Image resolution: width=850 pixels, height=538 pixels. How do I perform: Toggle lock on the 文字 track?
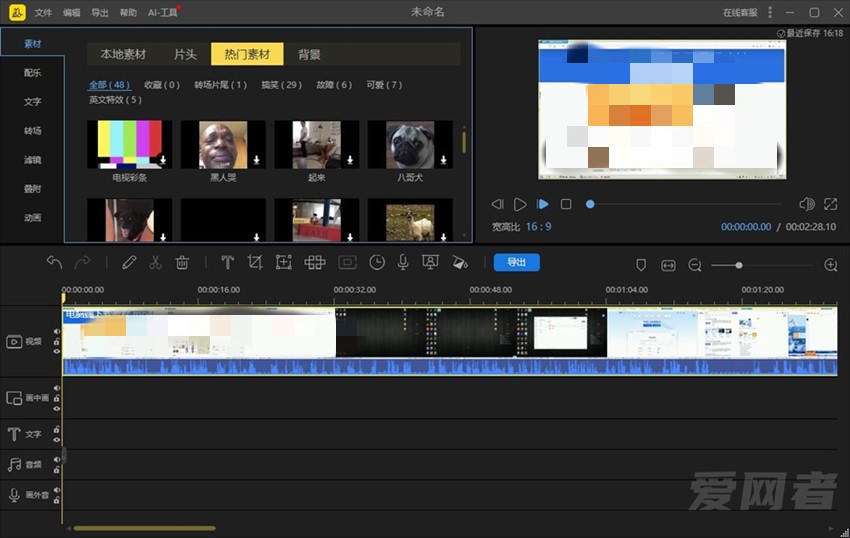point(57,430)
